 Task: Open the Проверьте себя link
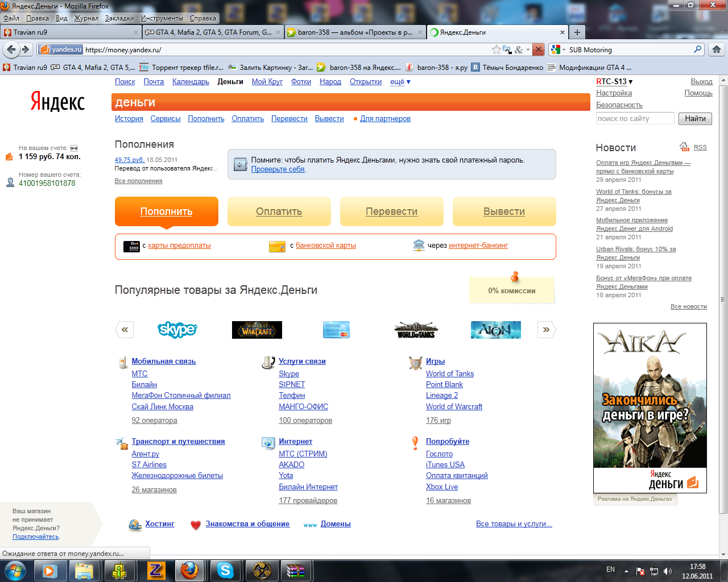point(278,169)
